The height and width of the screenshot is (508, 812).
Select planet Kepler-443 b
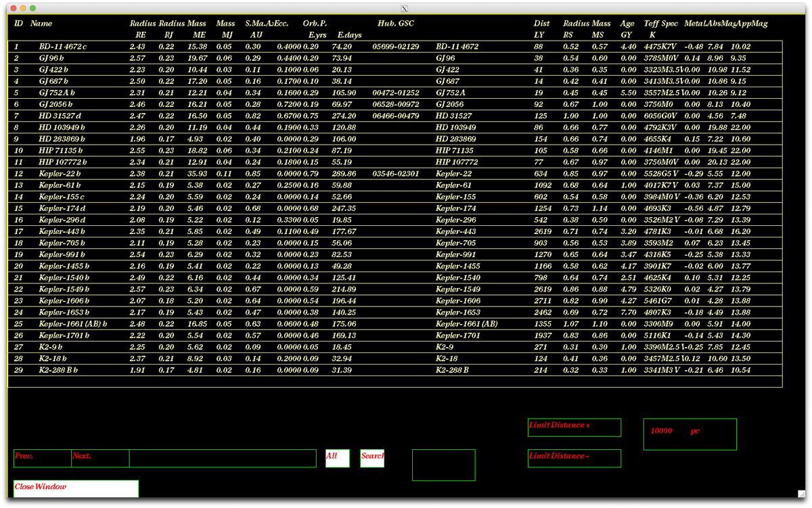coord(395,231)
